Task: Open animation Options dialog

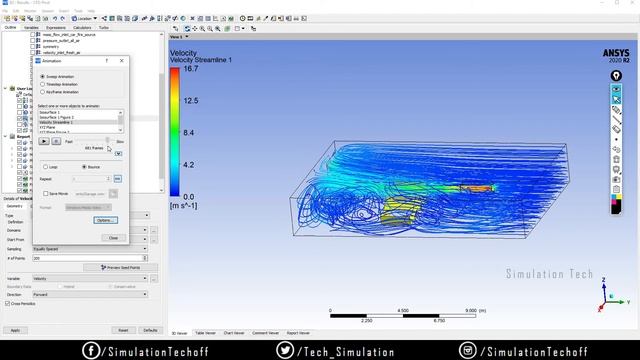Action: [105, 220]
